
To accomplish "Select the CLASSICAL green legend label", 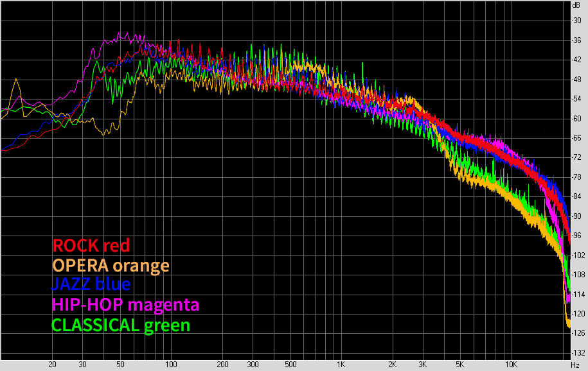I will tap(121, 325).
